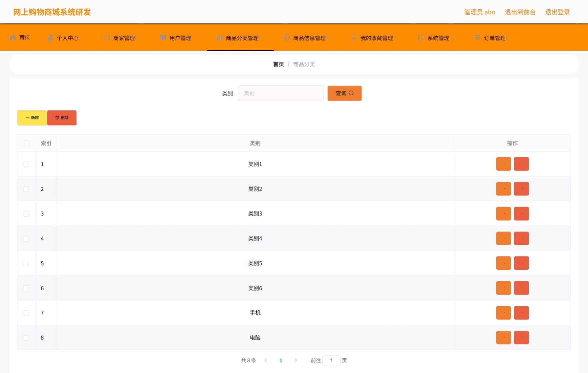This screenshot has height=373, width=588.
Task: Tick the checkbox for row 类别6
Action: 26,288
